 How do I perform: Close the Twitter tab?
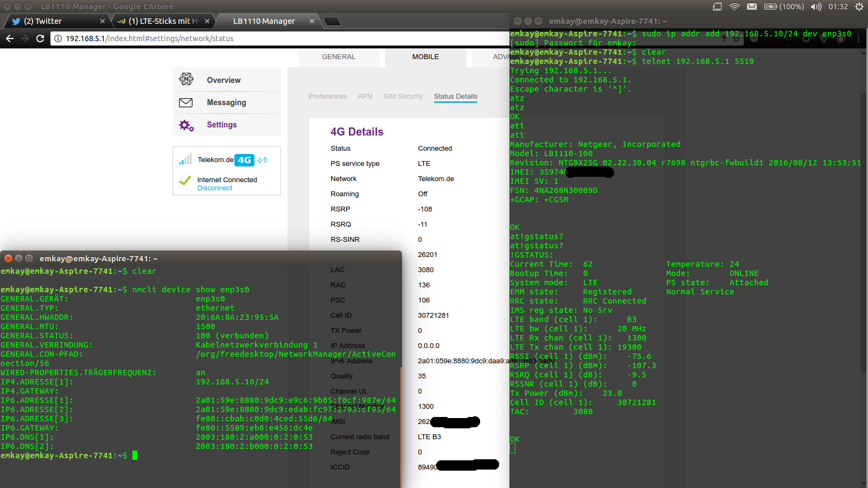coord(103,21)
